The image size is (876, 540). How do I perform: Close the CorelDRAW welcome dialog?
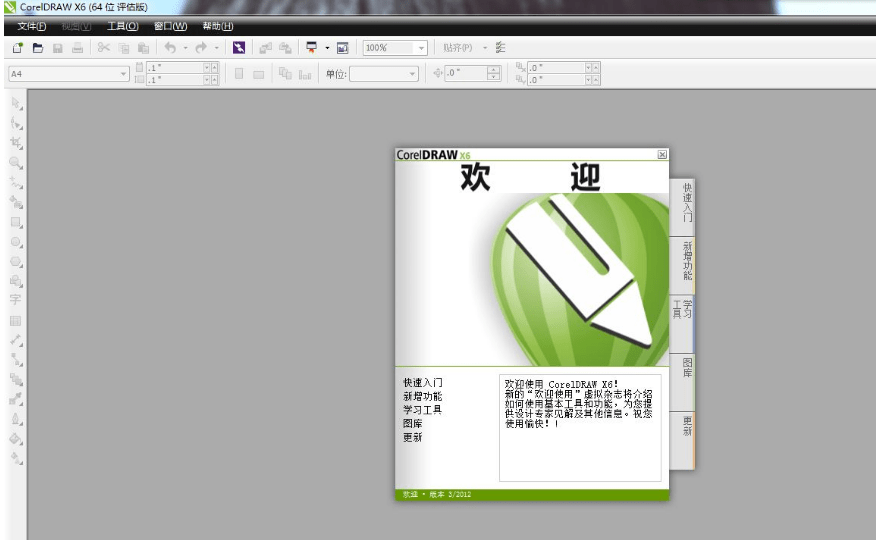(662, 155)
